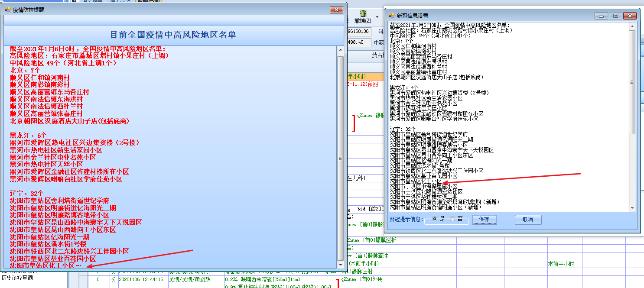Close the 疫情防控提醒 window
644x288 pixels.
click(x=336, y=10)
